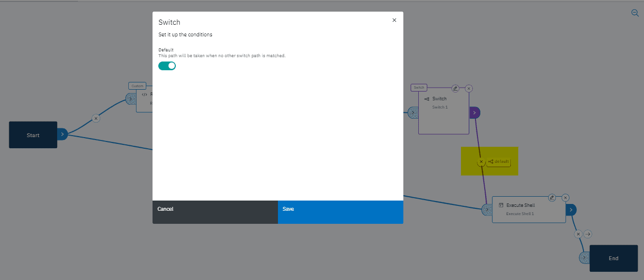The height and width of the screenshot is (280, 644).
Task: Click the Start node output arrow
Action: click(x=62, y=134)
